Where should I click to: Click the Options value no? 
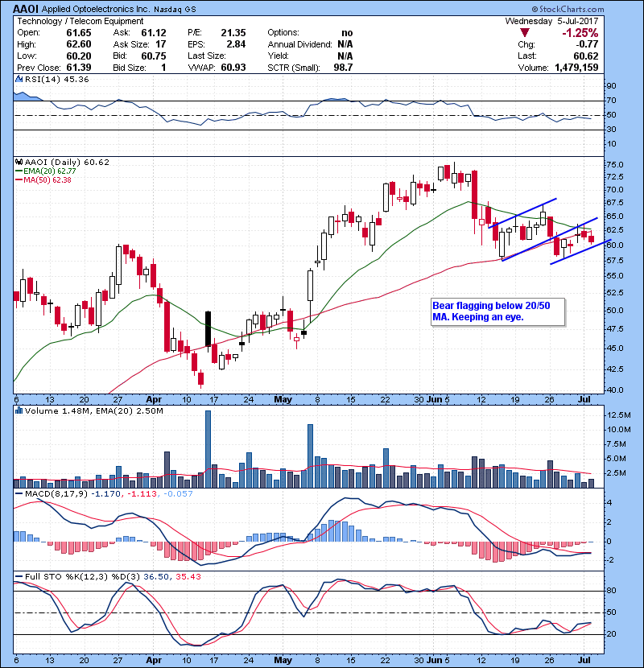click(347, 33)
